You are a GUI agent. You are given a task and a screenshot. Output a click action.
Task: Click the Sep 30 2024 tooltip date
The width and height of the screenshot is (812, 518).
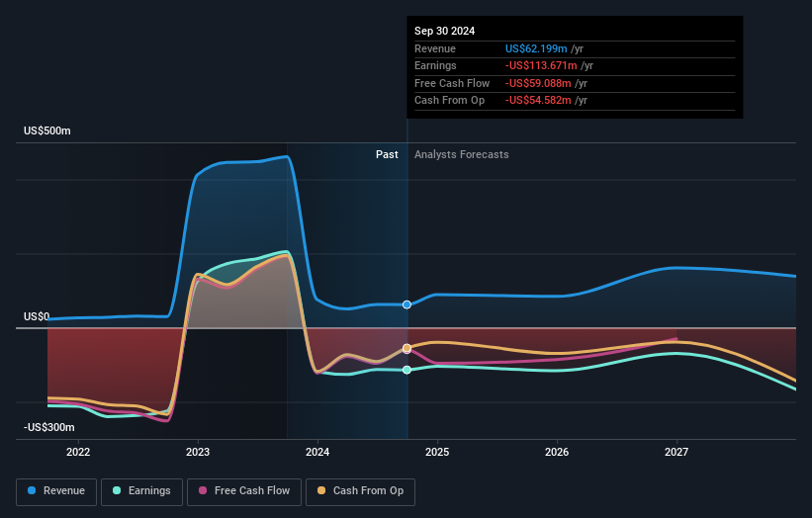pos(444,31)
